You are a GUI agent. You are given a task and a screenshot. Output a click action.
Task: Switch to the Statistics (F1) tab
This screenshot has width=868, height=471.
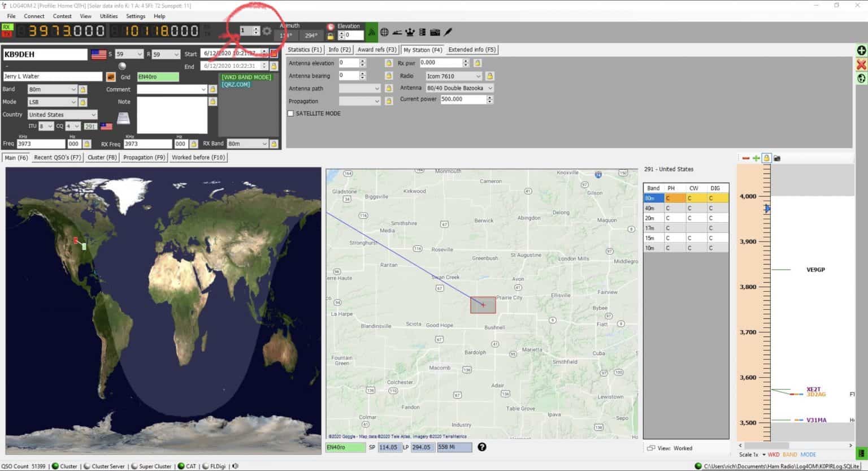click(x=304, y=49)
